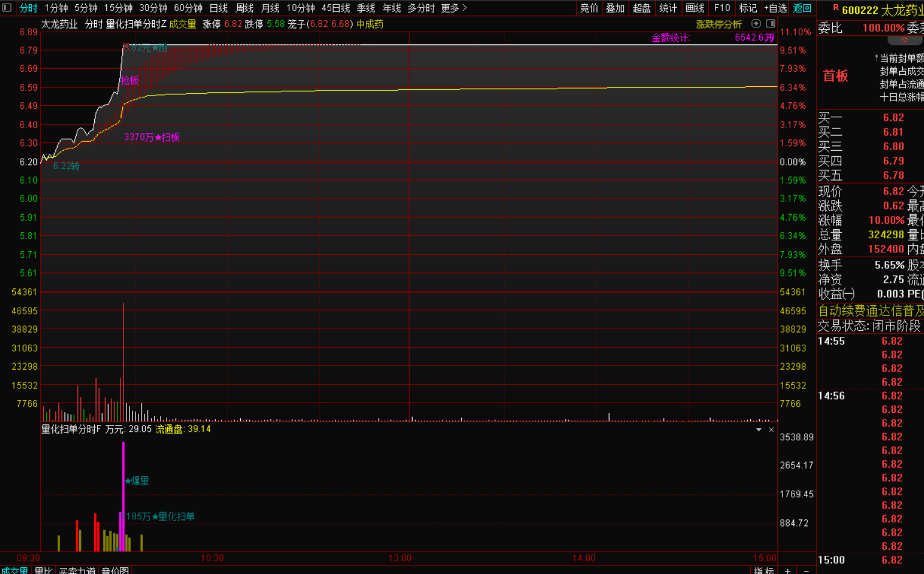Click the minus icon at bottom right

(806, 570)
